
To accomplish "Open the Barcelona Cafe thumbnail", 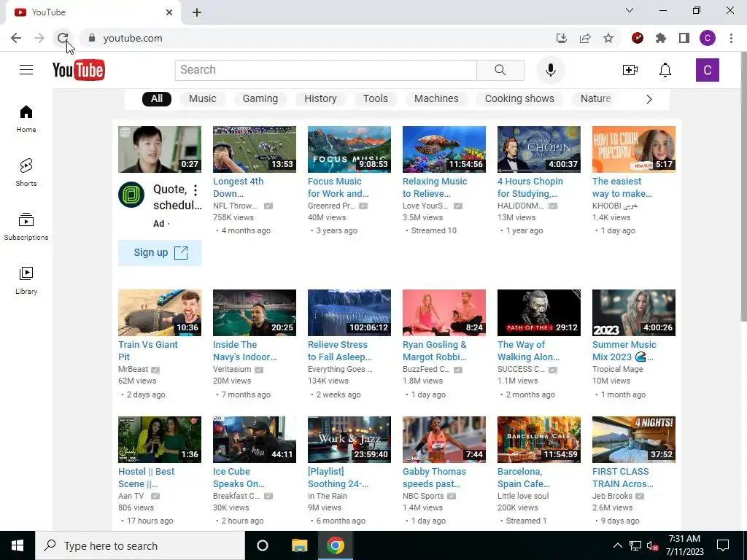I will [x=539, y=440].
